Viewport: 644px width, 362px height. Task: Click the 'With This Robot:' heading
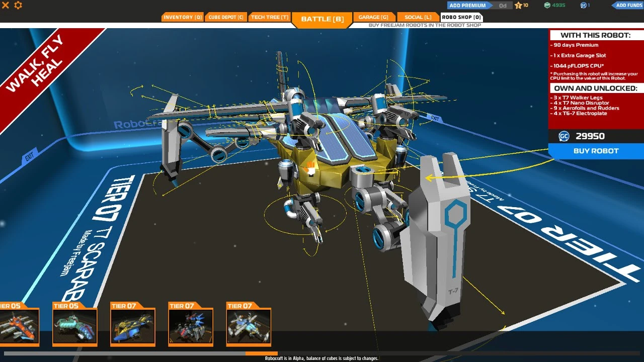(595, 35)
